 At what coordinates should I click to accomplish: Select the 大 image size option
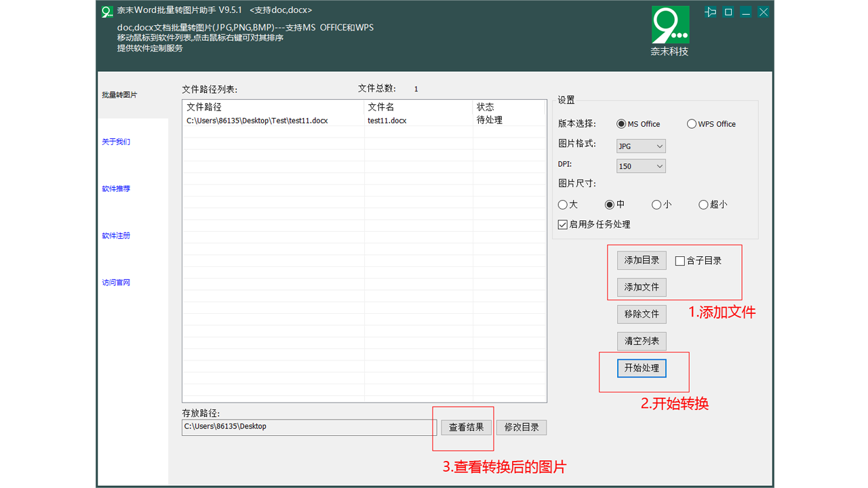[563, 204]
